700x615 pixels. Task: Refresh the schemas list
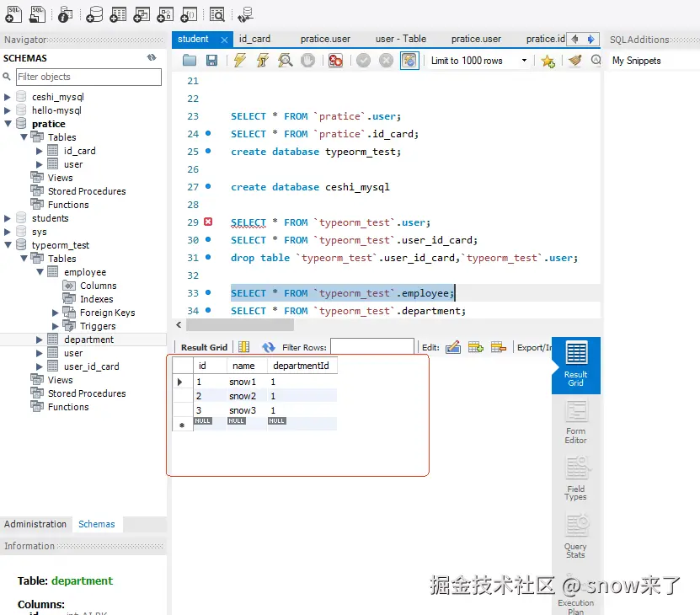(152, 57)
